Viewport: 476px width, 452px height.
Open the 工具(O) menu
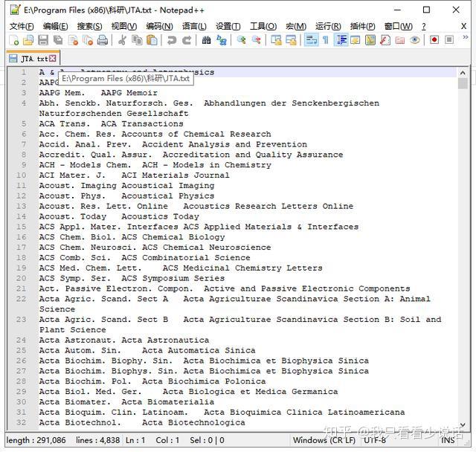tap(263, 27)
